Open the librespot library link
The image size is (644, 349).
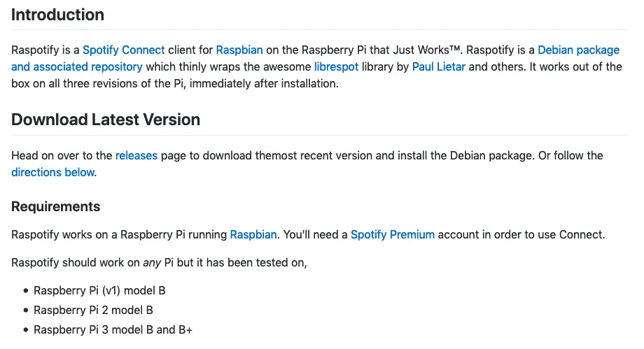click(337, 67)
